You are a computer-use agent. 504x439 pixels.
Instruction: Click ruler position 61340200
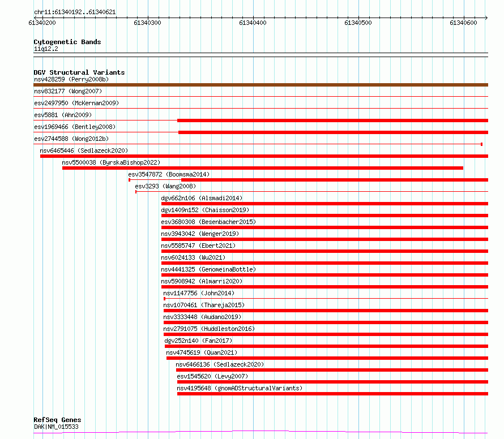pos(42,23)
